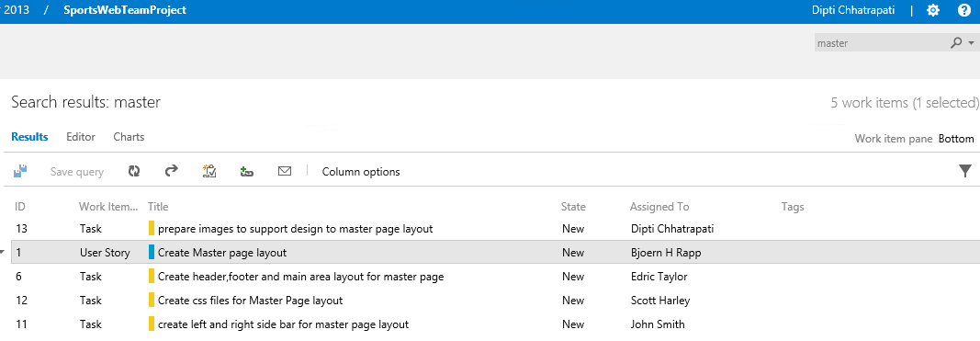The width and height of the screenshot is (980, 341).
Task: Open Column options
Action: coord(361,172)
